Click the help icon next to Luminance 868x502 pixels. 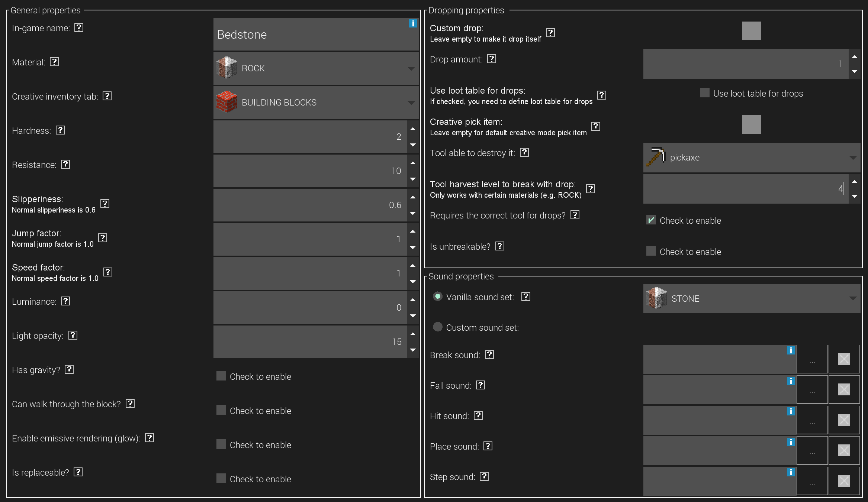(x=66, y=301)
